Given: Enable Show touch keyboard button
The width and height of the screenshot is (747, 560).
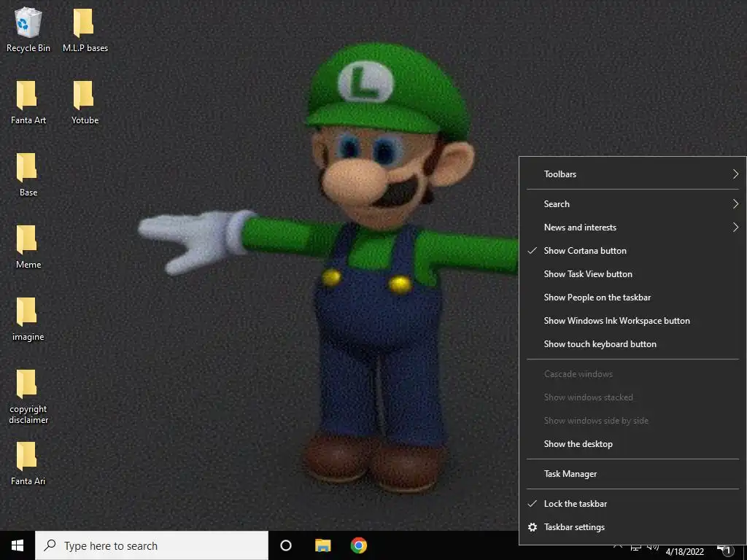Looking at the screenshot, I should [632, 344].
